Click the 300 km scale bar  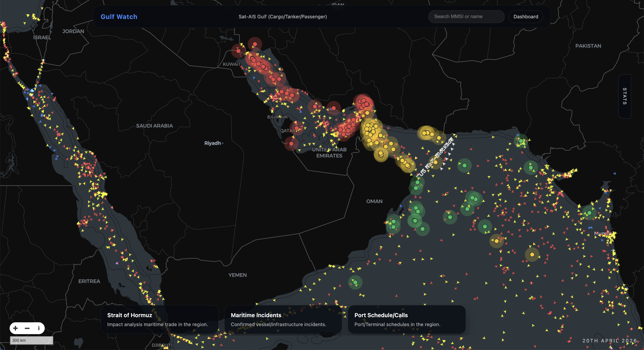pos(31,340)
